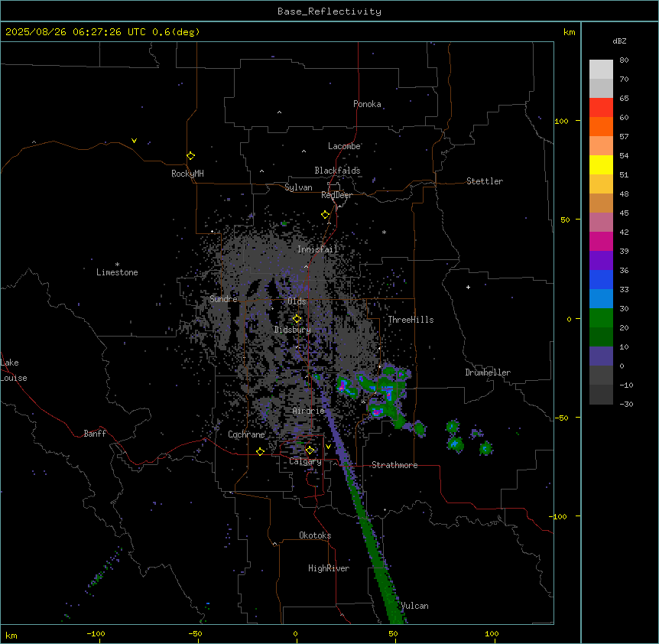This screenshot has width=659, height=644.
Task: Click the Vulcan label
Action: [x=414, y=606]
